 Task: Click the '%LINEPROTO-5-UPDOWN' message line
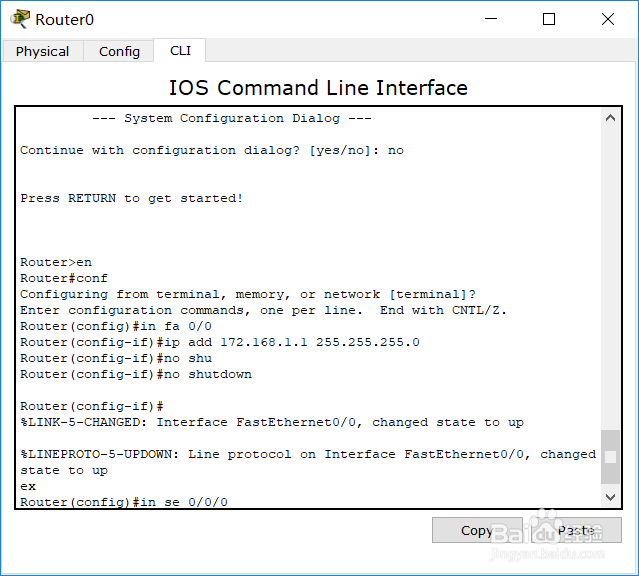308,462
